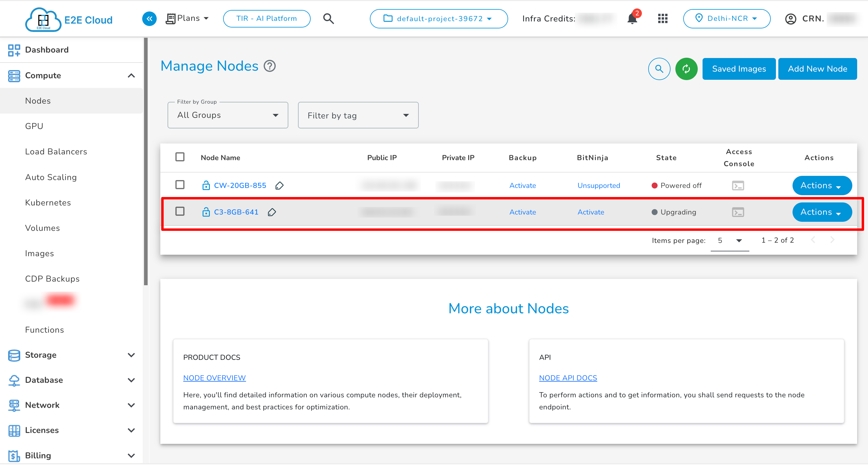868x465 pixels.
Task: Click the green refresh nodes icon
Action: coord(686,69)
